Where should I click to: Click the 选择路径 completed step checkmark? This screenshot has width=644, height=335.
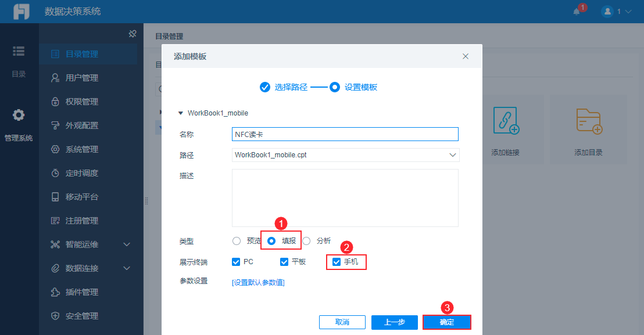[265, 87]
